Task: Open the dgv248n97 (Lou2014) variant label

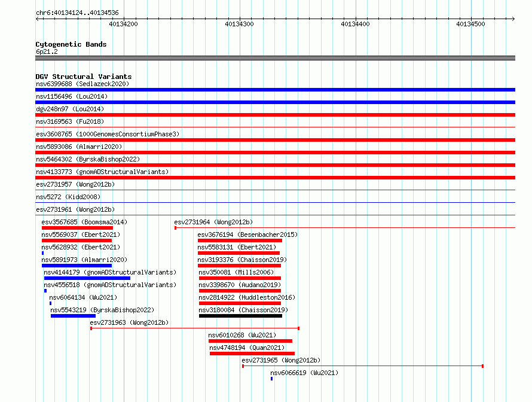Action: click(70, 109)
